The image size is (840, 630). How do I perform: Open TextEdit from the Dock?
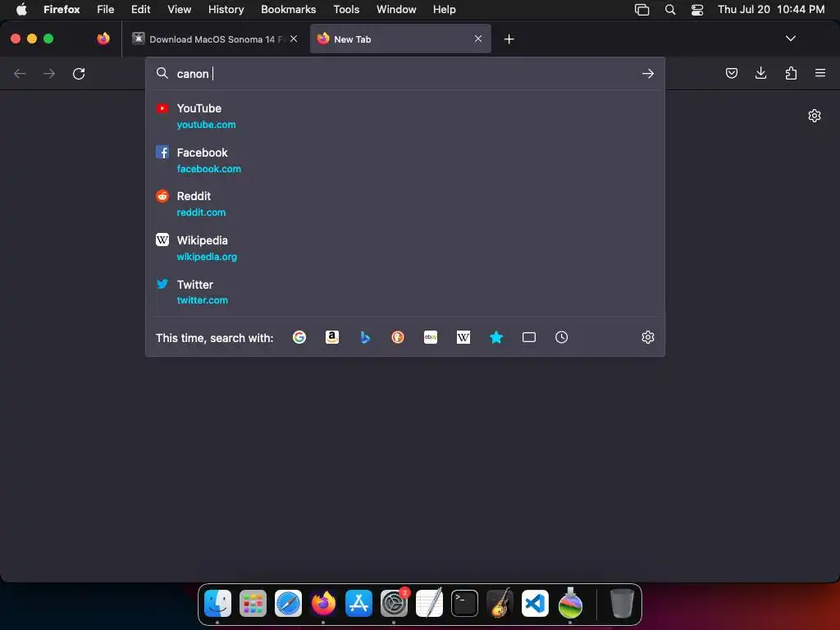coord(430,603)
